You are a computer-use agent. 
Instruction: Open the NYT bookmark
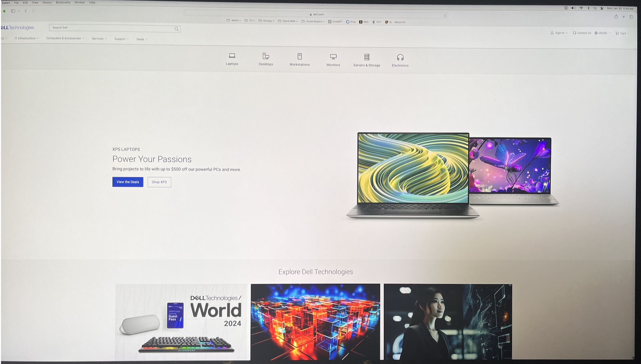point(377,22)
